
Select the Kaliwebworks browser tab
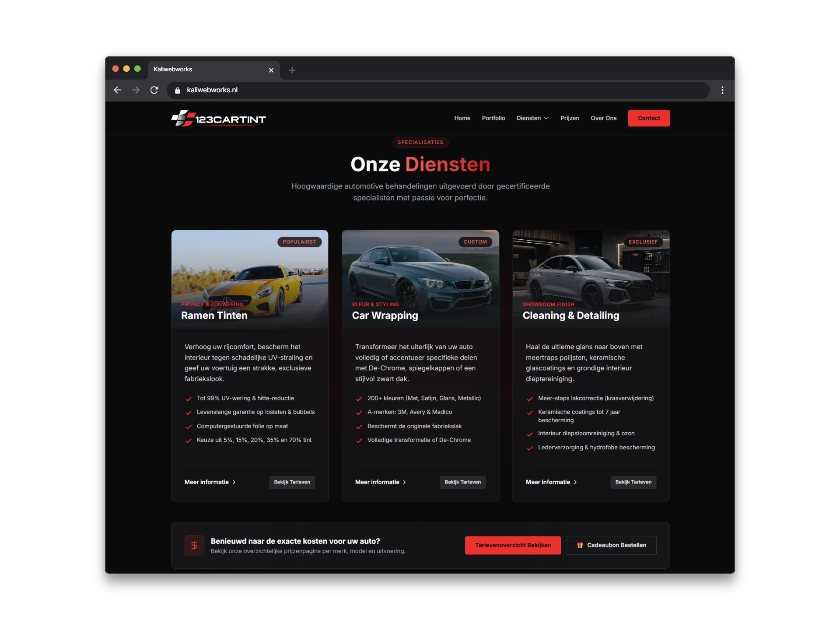[213, 70]
